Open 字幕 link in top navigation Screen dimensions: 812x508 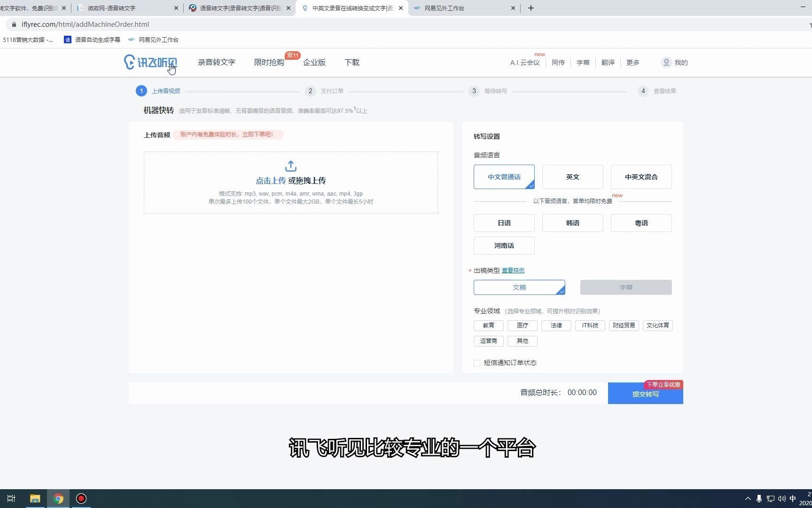(583, 63)
